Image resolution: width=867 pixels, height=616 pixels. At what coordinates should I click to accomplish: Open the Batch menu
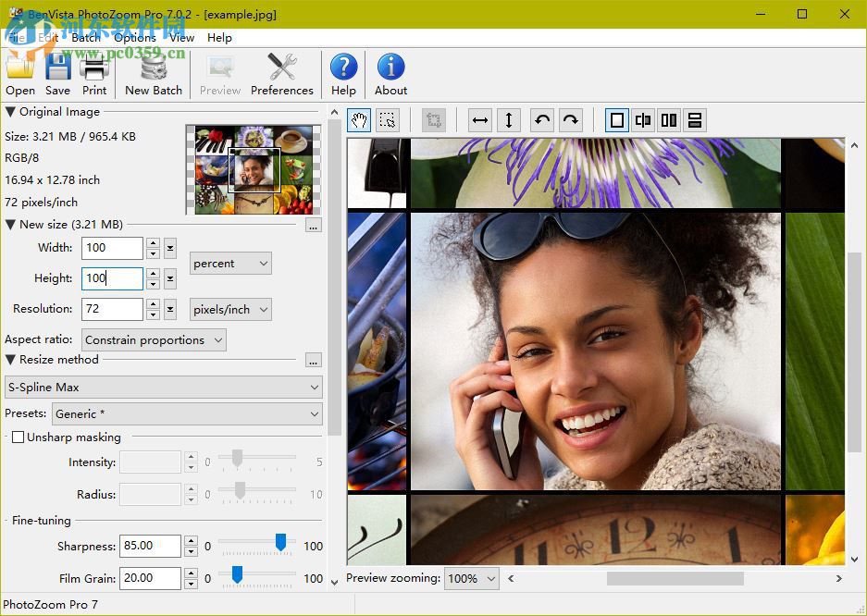85,38
